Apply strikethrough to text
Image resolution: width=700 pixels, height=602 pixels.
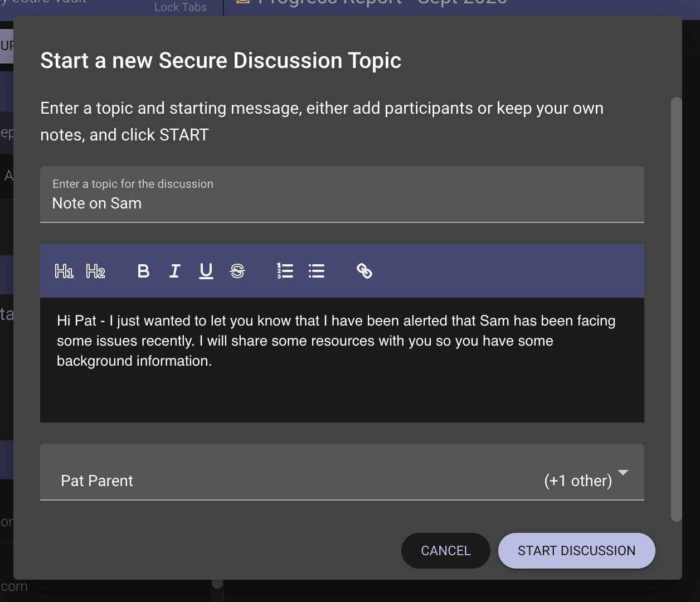click(237, 271)
